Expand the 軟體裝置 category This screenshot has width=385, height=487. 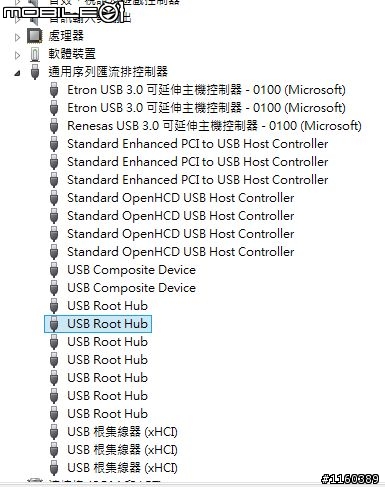click(x=17, y=55)
